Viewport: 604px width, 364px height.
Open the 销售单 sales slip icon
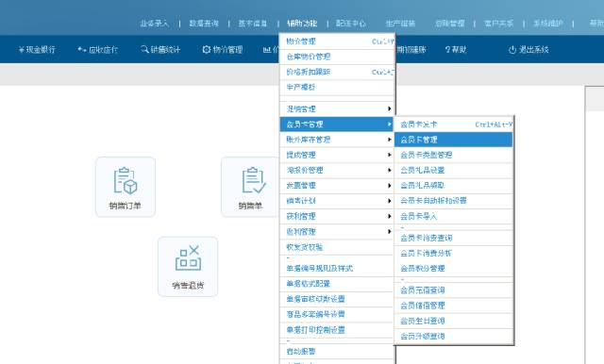coord(250,187)
